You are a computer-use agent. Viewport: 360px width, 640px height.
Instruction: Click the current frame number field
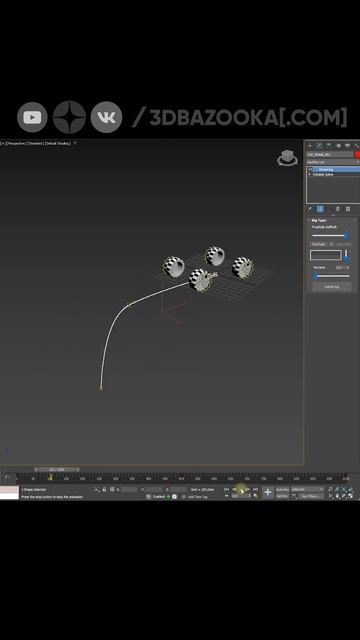point(241,496)
